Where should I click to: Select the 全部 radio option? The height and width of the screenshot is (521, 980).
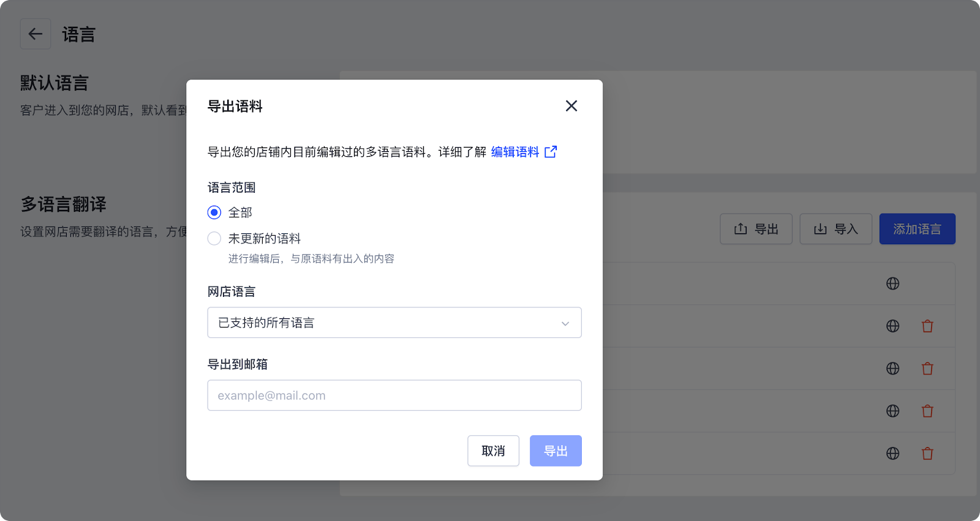214,212
